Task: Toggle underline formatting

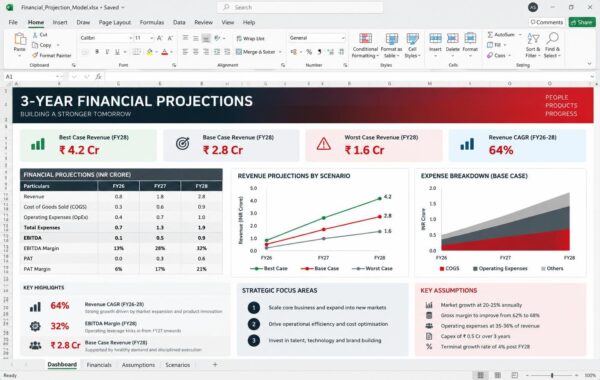Action: tap(117, 52)
